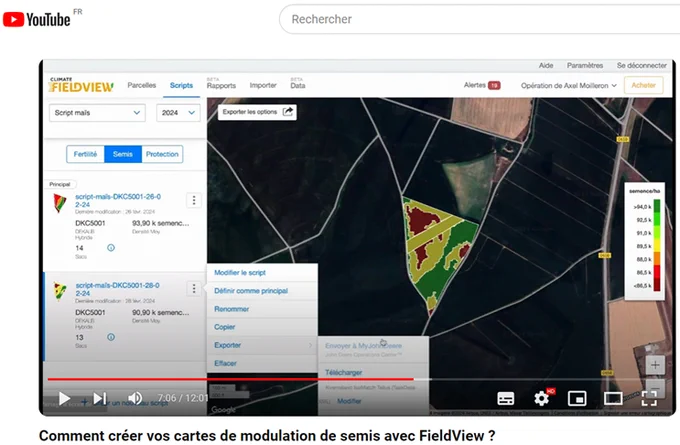Click the 93,90 k semenc... density value
This screenshot has width=680, height=445.
[x=160, y=223]
